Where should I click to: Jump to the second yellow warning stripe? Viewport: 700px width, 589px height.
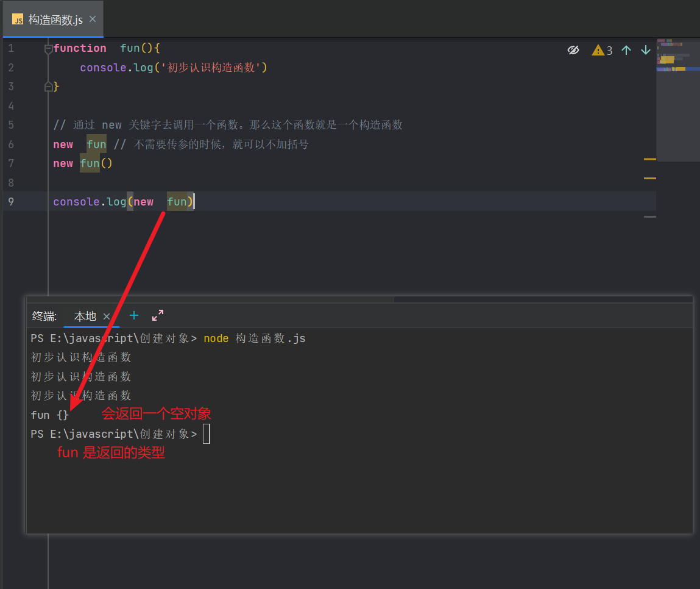[650, 178]
